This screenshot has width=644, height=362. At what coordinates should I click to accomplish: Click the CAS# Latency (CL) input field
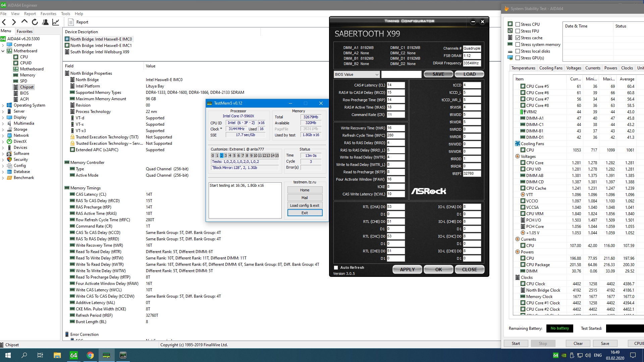(395, 85)
